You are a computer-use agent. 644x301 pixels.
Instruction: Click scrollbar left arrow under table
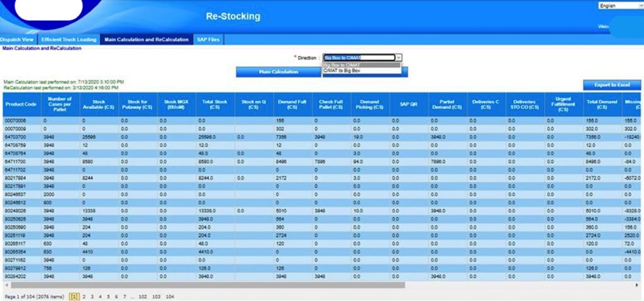(6, 285)
